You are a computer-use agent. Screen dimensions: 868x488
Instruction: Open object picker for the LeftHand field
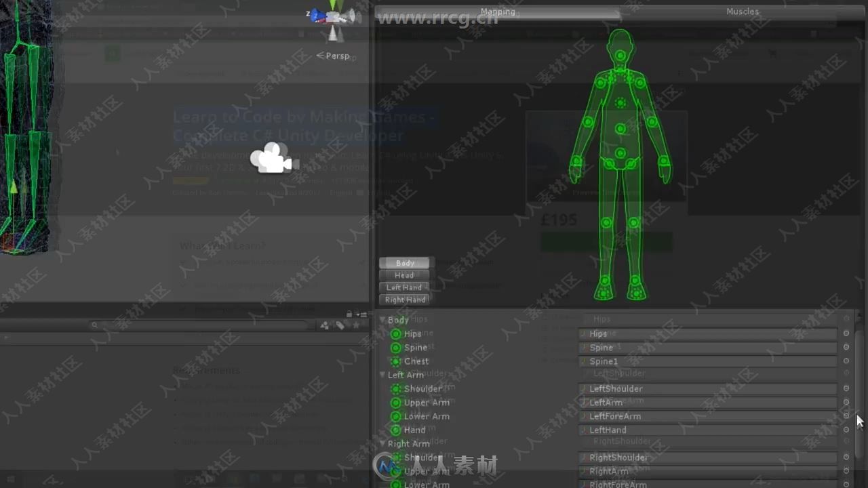pos(846,430)
